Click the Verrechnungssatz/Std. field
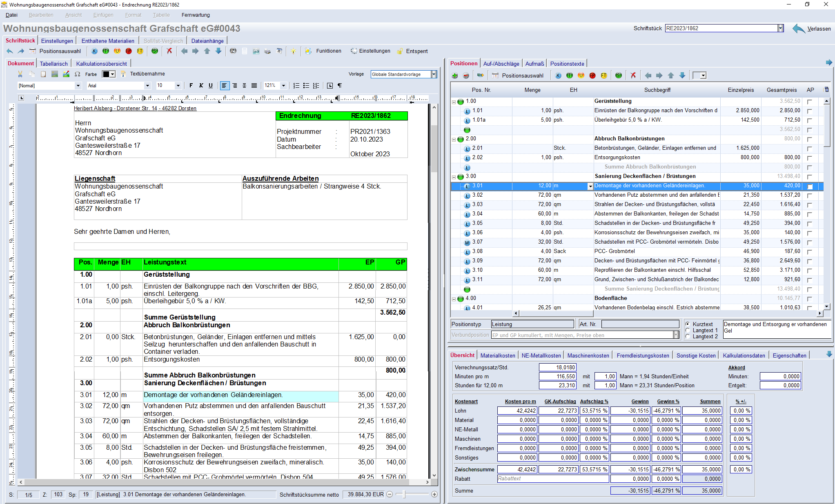The image size is (835, 504). 557,367
